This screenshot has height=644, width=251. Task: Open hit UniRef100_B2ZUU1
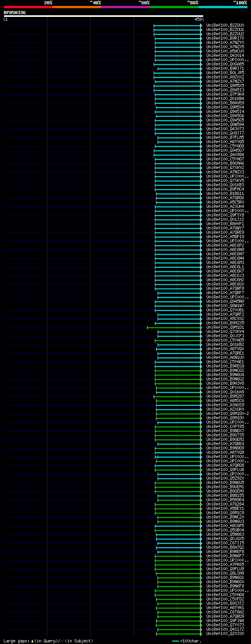click(x=225, y=30)
